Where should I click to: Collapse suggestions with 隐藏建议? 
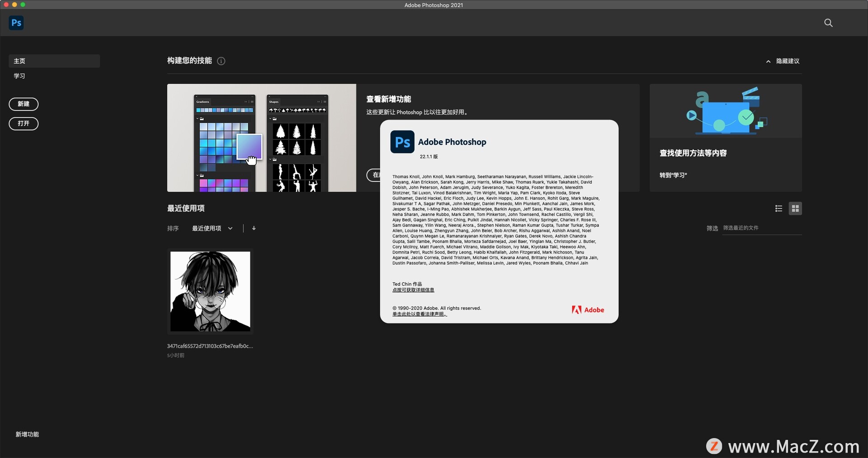783,61
